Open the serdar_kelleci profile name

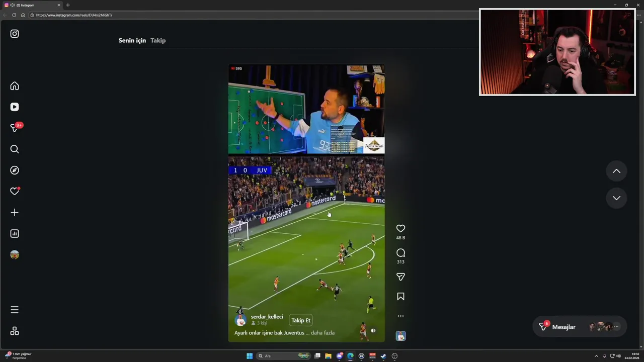[x=267, y=317]
